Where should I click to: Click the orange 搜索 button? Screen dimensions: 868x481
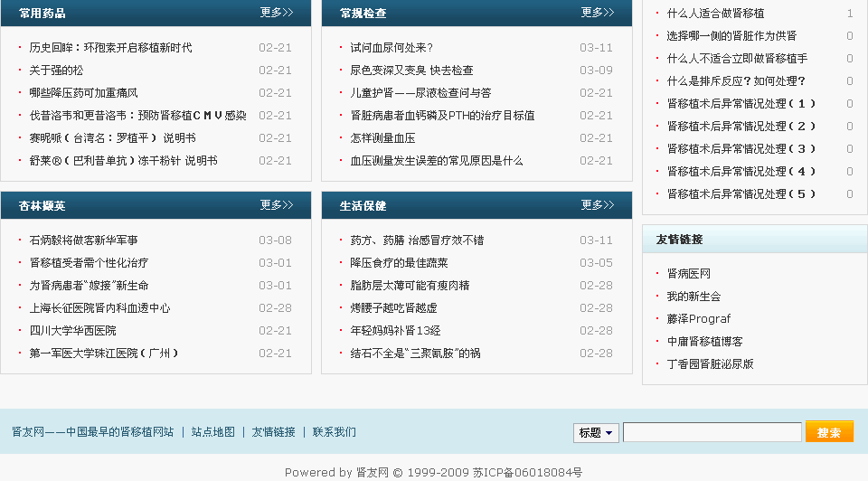click(x=829, y=432)
